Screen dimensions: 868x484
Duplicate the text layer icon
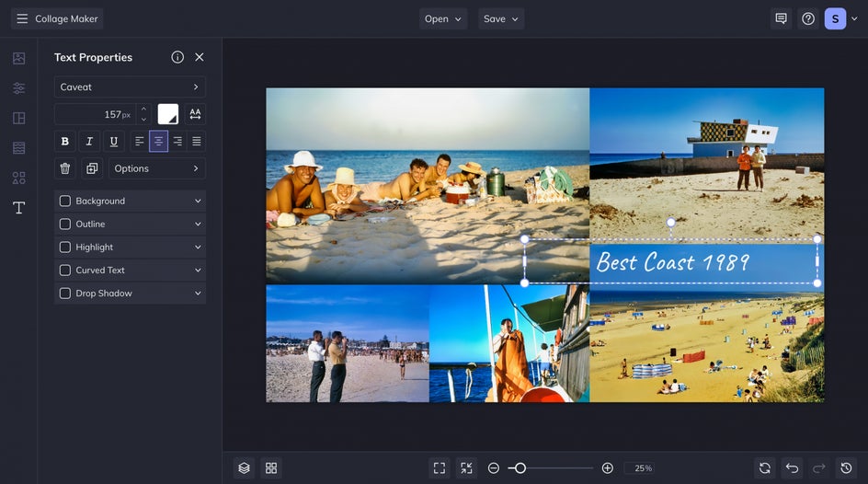coord(92,168)
